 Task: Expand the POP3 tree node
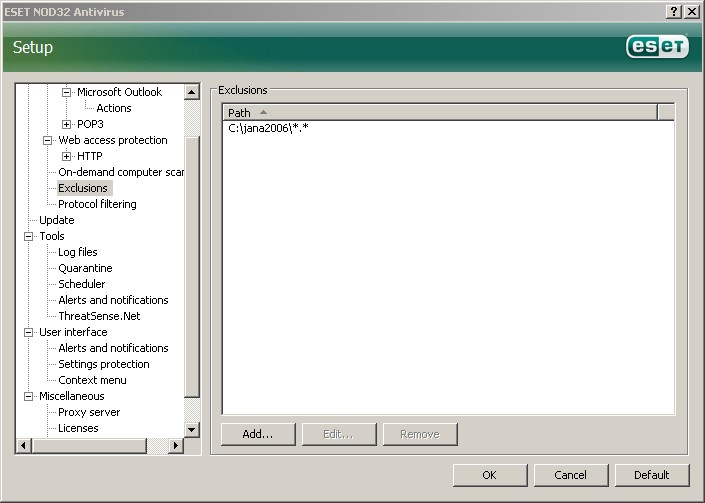(x=67, y=124)
